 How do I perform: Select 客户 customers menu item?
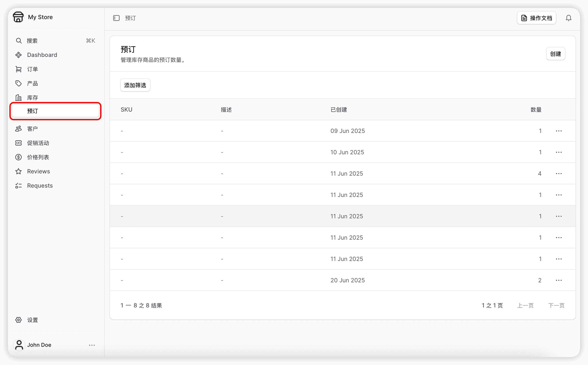tap(32, 129)
